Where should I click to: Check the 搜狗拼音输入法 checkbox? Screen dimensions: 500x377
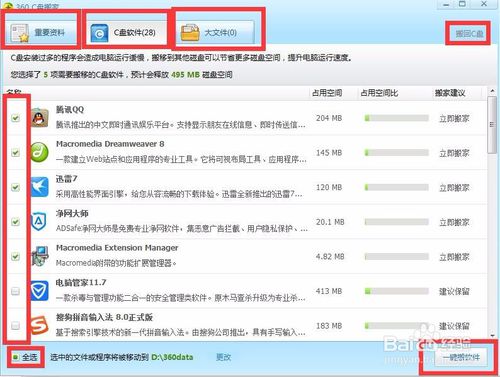pyautogui.click(x=15, y=325)
